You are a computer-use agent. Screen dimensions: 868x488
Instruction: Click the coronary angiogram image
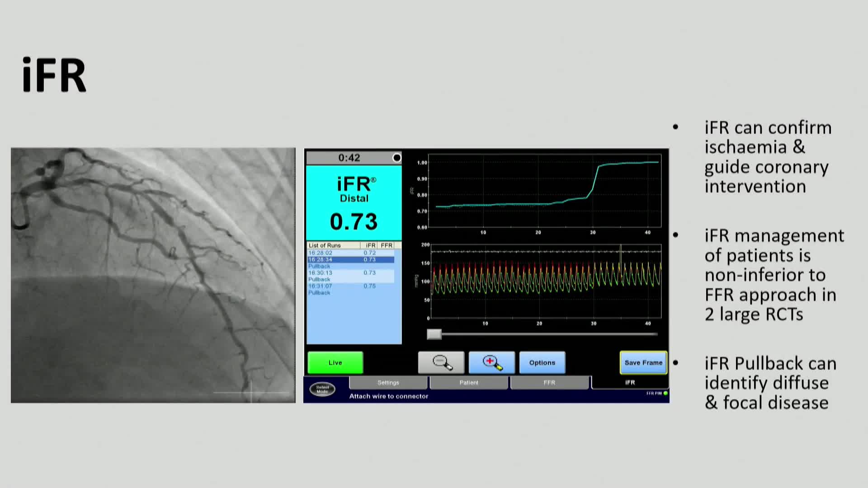pyautogui.click(x=153, y=275)
